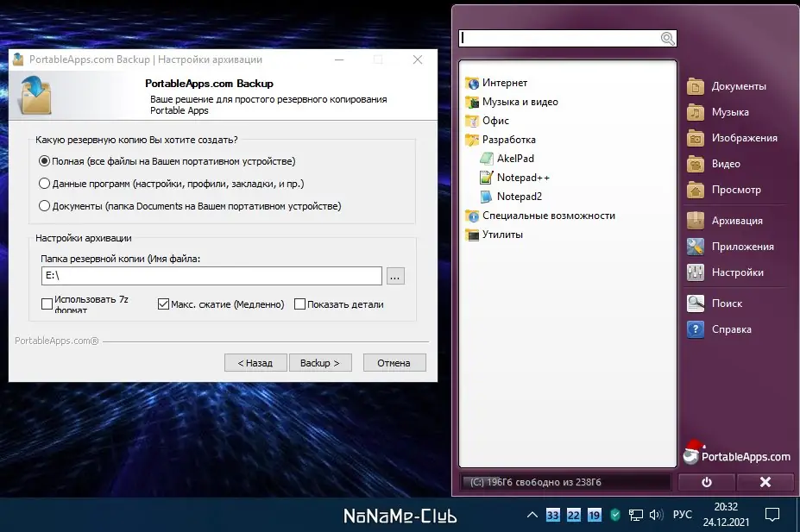This screenshot has width=800, height=532.
Task: Click the backup folder path field E:\
Action: (211, 276)
